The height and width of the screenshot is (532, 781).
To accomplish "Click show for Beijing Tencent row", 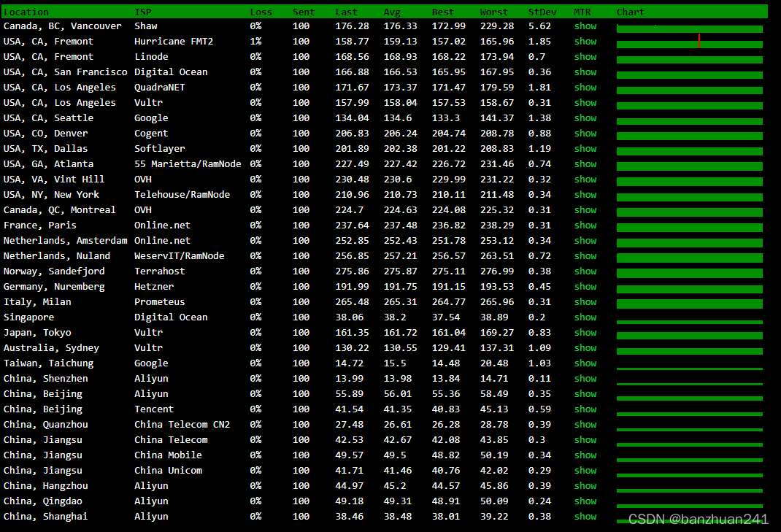I will (585, 409).
